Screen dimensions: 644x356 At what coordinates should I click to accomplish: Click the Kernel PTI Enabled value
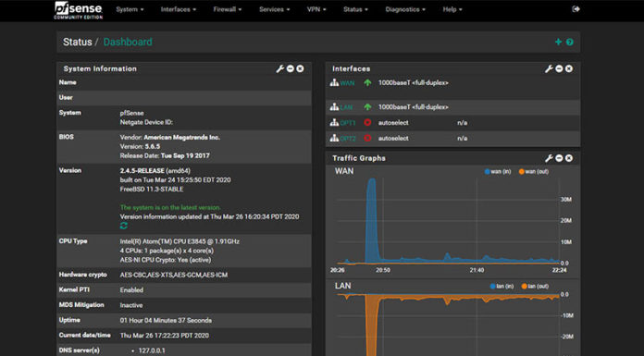(x=131, y=290)
